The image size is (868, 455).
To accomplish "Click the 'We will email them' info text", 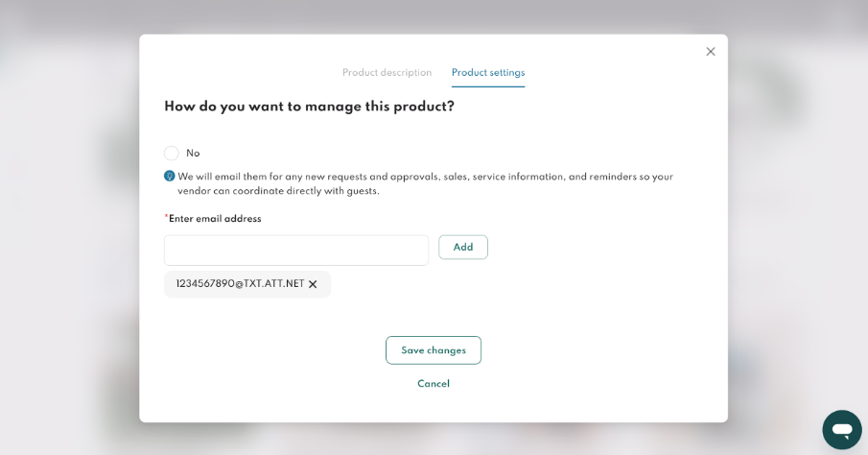I will click(x=425, y=183).
